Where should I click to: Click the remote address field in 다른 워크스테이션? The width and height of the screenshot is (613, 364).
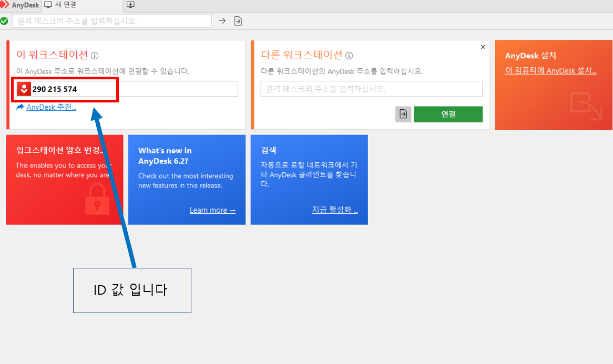pyautogui.click(x=371, y=89)
